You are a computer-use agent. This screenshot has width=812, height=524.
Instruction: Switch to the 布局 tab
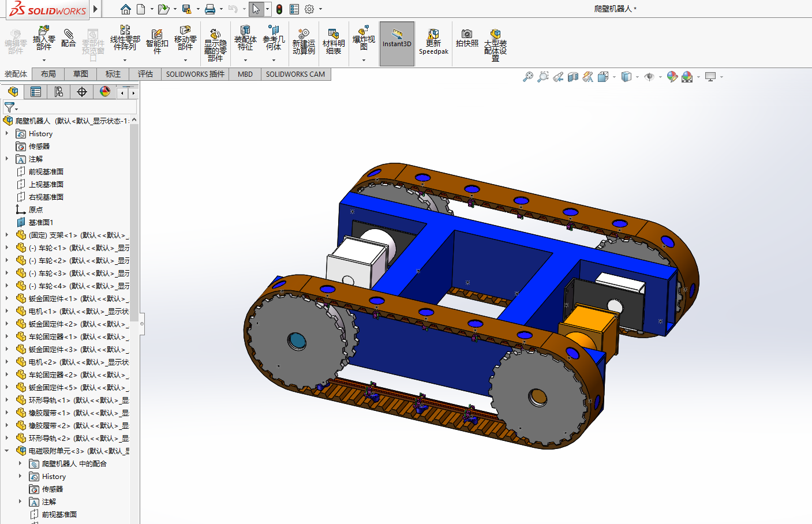[48, 74]
